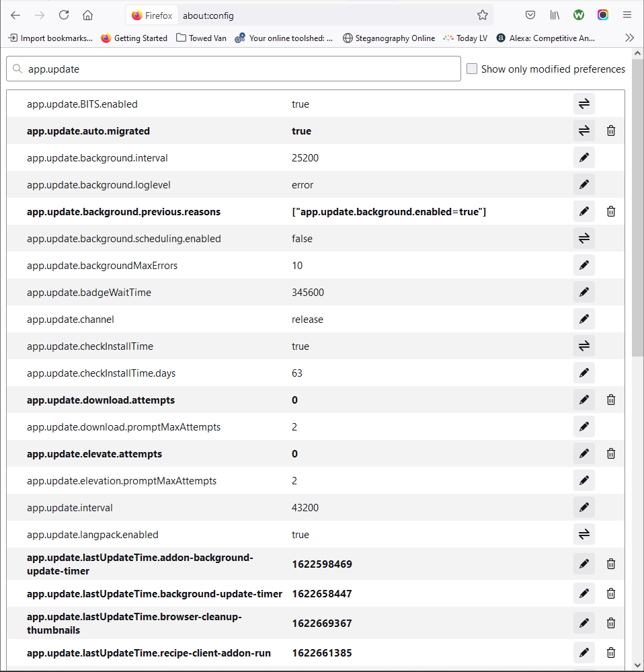This screenshot has height=672, width=644.
Task: Open the Library sidebar icon
Action: pos(555,15)
